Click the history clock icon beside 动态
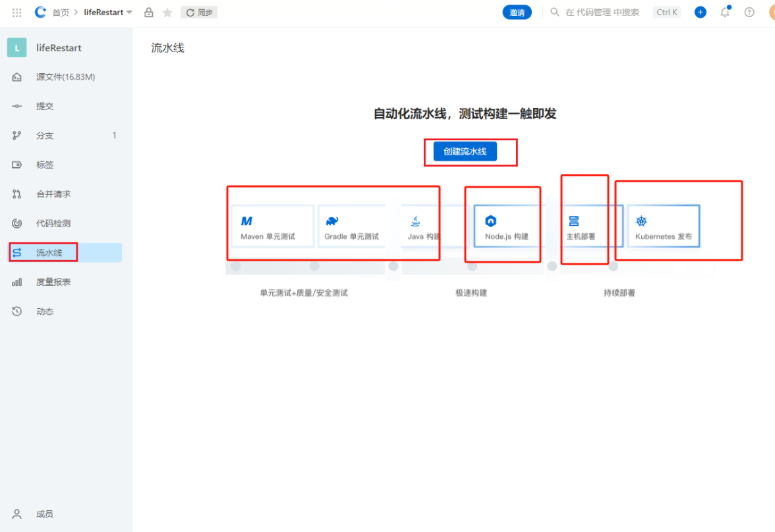Image resolution: width=775 pixels, height=532 pixels. click(17, 311)
